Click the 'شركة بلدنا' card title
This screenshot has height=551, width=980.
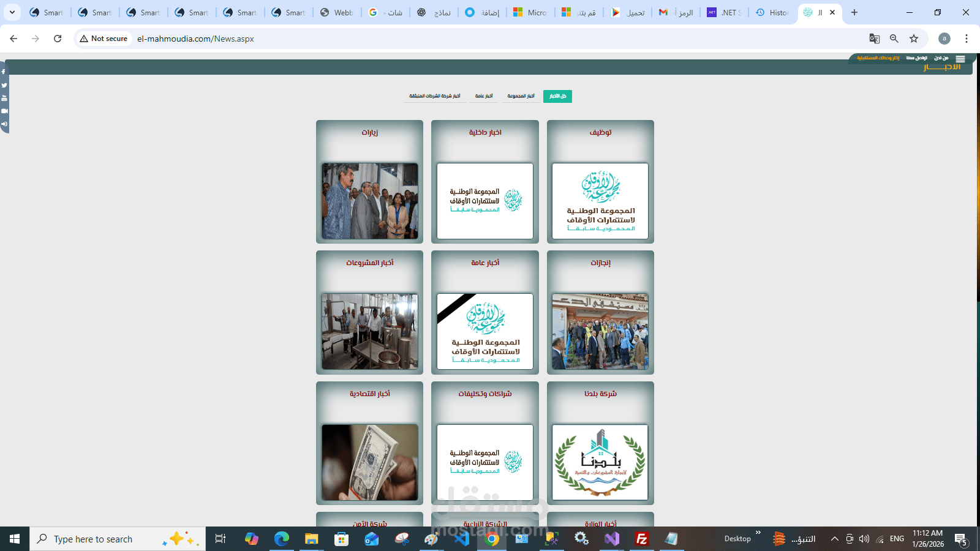601,394
